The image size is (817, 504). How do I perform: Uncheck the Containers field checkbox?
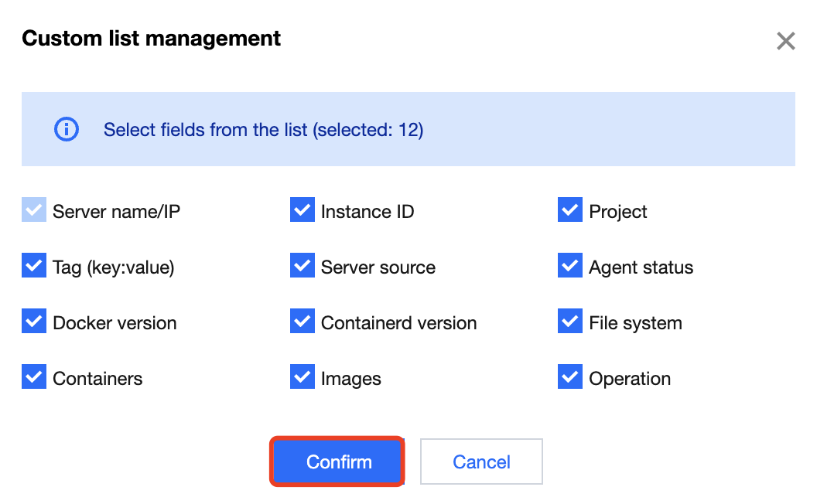[x=34, y=377]
